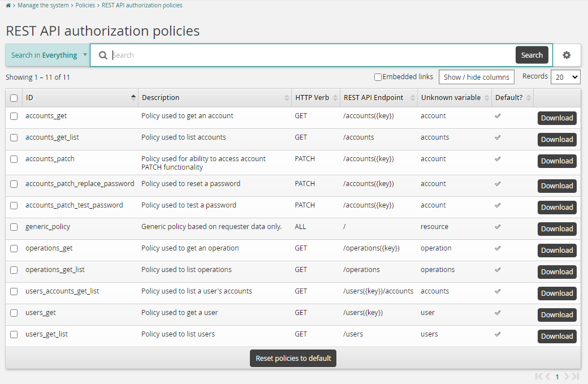The image size is (588, 384).
Task: Open the home breadcrumb icon
Action: point(7,5)
